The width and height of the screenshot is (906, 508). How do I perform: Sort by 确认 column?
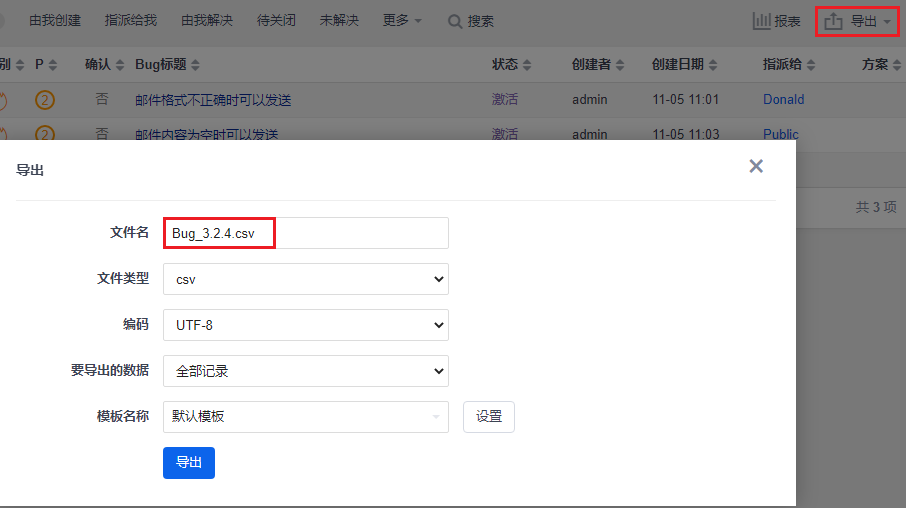[x=105, y=65]
